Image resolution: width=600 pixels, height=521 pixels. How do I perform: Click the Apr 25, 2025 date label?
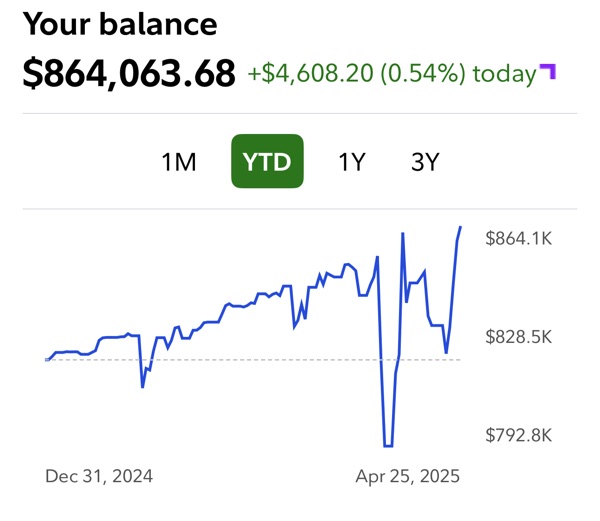click(x=408, y=476)
